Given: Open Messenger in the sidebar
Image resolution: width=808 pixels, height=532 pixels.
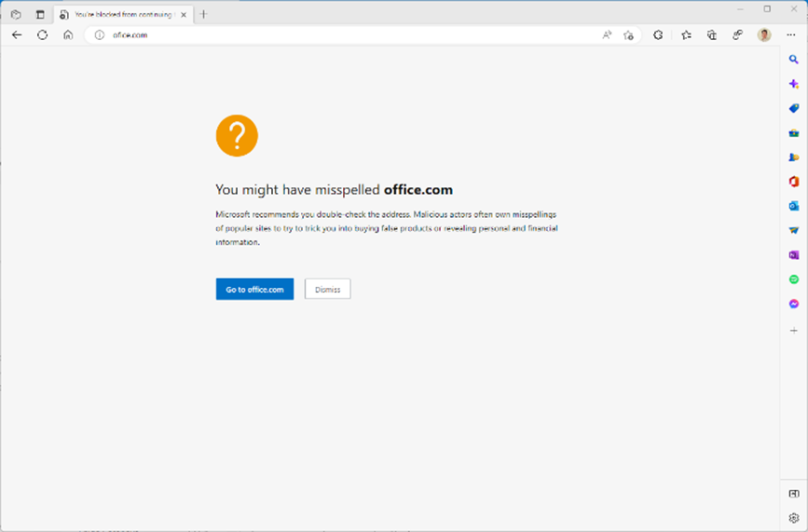Looking at the screenshot, I should point(794,304).
